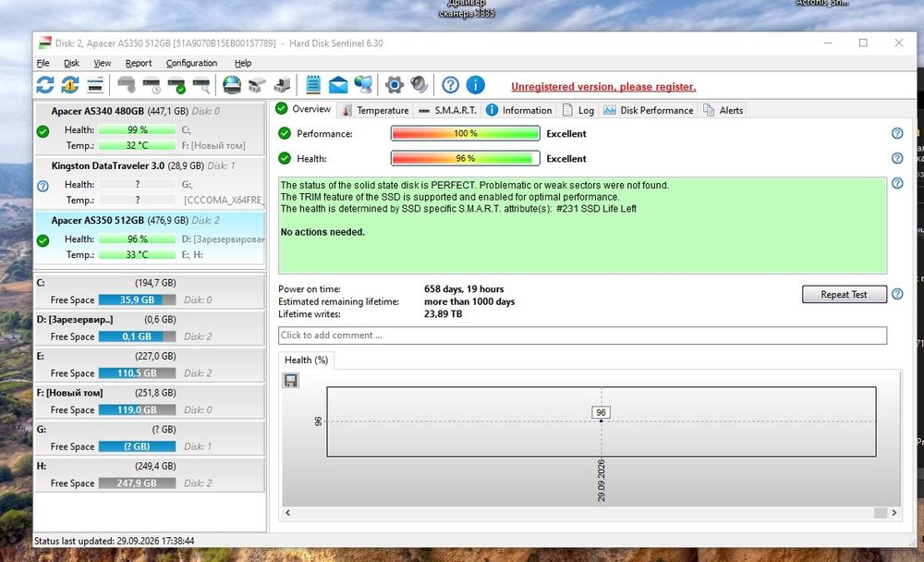Select the Health (%) chart tab
This screenshot has width=924, height=562.
pos(306,360)
